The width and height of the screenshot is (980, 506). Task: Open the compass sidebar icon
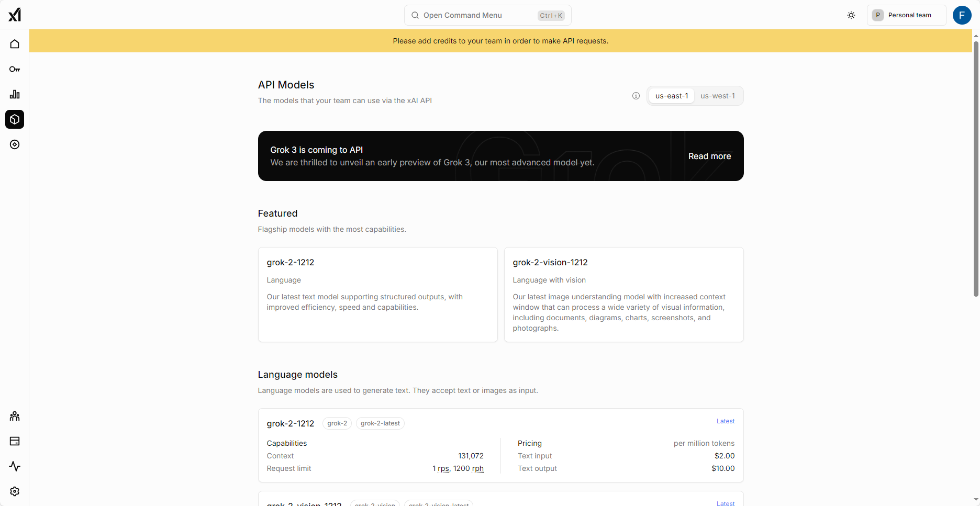coord(15,144)
